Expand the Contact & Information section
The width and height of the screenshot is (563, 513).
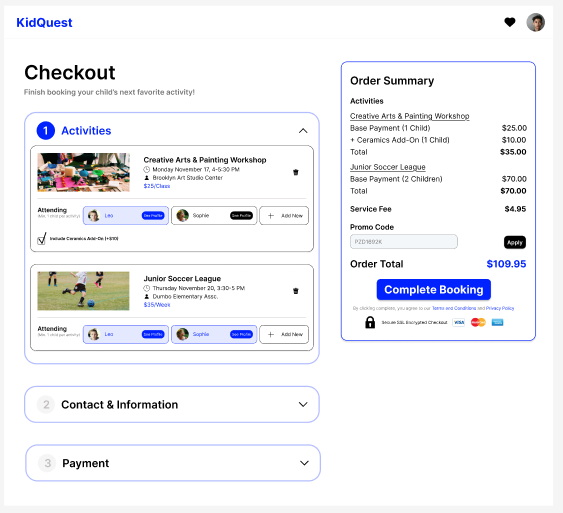(172, 404)
